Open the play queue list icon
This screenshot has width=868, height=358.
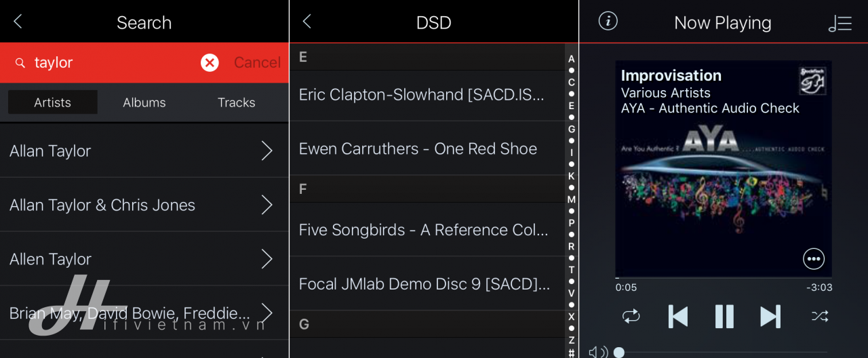[x=840, y=23]
